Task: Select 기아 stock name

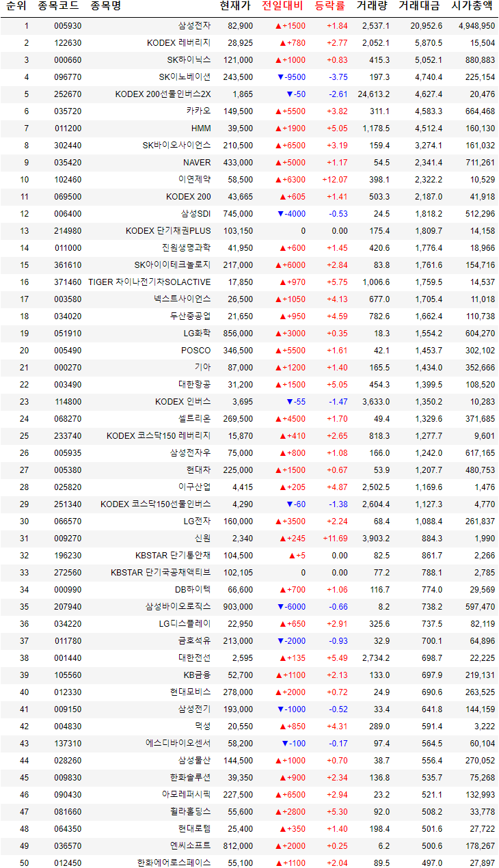Action: coord(202,368)
